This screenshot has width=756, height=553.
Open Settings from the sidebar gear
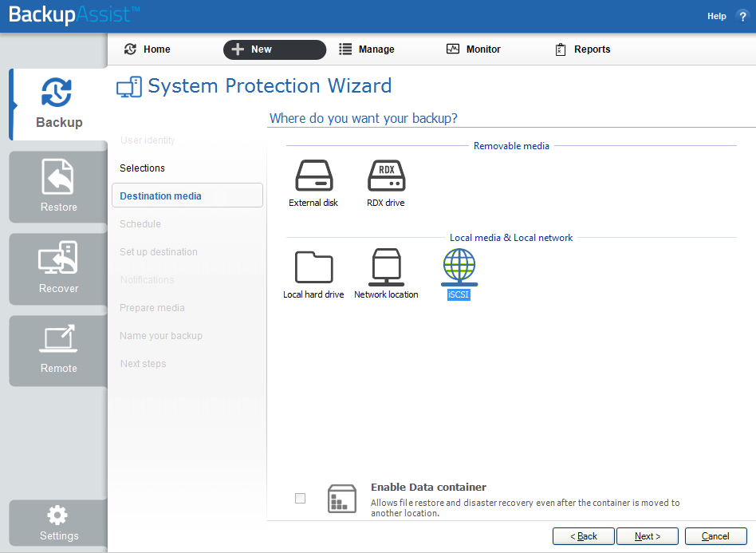click(59, 523)
